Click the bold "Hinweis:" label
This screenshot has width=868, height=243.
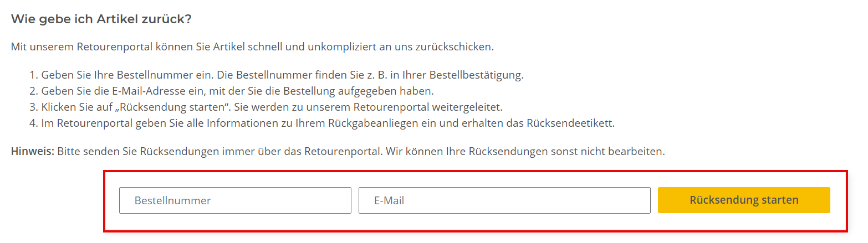point(32,151)
